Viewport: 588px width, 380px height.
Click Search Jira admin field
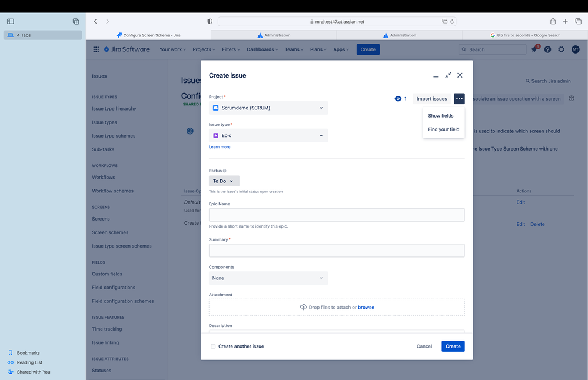pyautogui.click(x=548, y=81)
